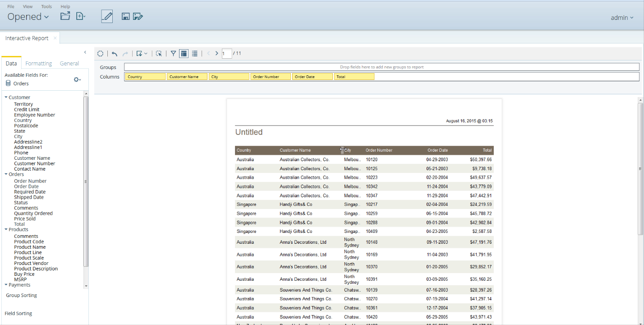Click the Redo arrow icon
This screenshot has height=325, width=644.
pos(125,54)
